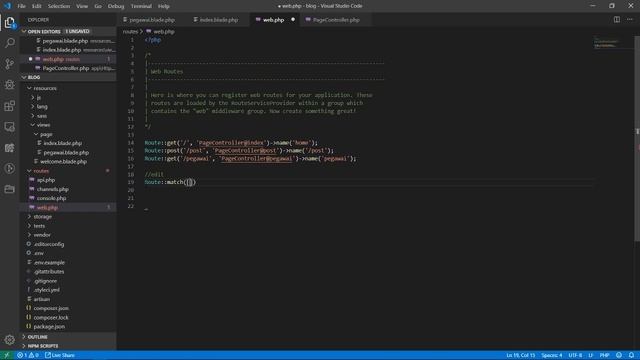Open the Source Control view
The width and height of the screenshot is (640, 360).
coord(9,64)
